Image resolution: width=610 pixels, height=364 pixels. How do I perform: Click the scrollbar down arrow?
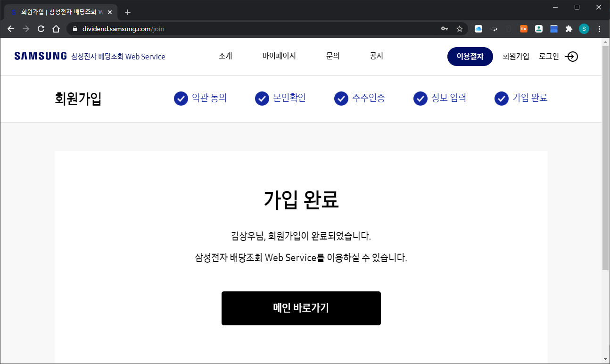coord(606,360)
